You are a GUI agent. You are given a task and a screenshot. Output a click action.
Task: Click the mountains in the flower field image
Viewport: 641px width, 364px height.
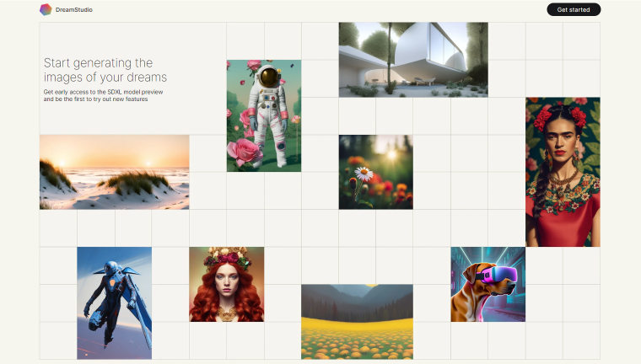point(358,297)
